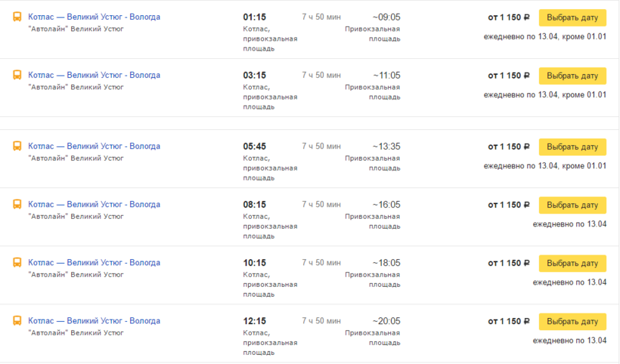Open the route link for the 12:15 bus

[x=94, y=320]
